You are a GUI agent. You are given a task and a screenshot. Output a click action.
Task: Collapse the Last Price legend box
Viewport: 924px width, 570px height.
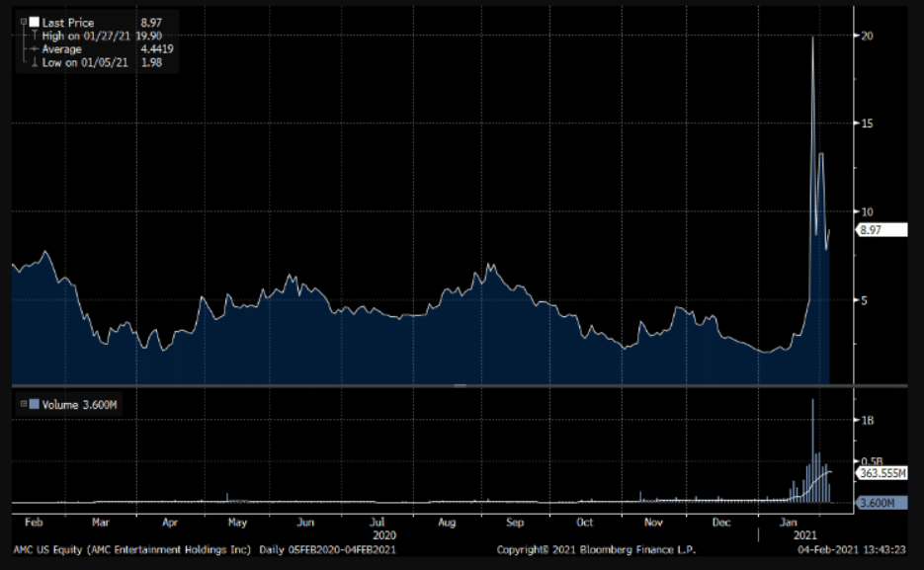[24, 23]
